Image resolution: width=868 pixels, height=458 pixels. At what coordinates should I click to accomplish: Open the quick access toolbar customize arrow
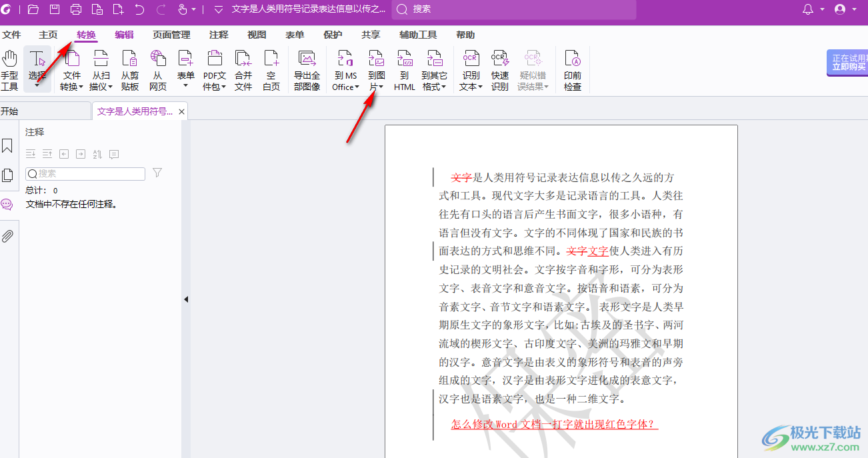[x=218, y=9]
